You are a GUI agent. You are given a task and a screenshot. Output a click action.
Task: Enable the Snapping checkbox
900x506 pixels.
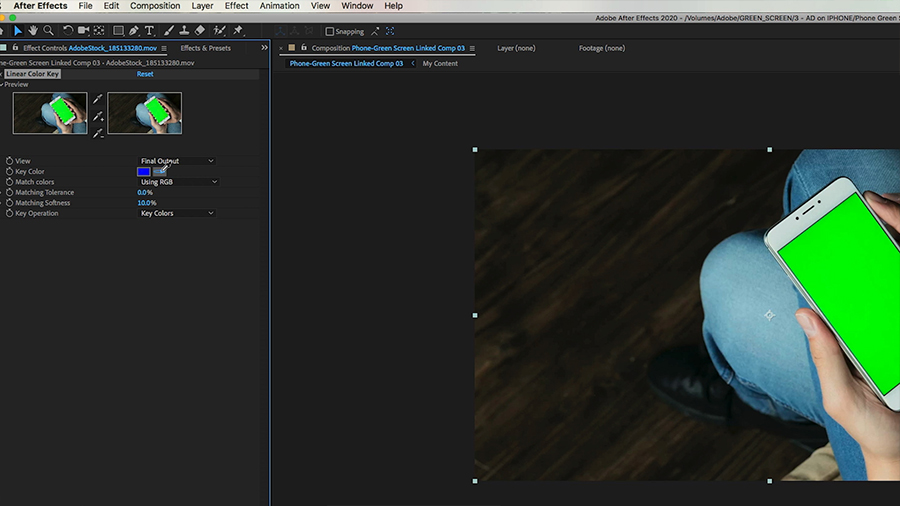(329, 32)
